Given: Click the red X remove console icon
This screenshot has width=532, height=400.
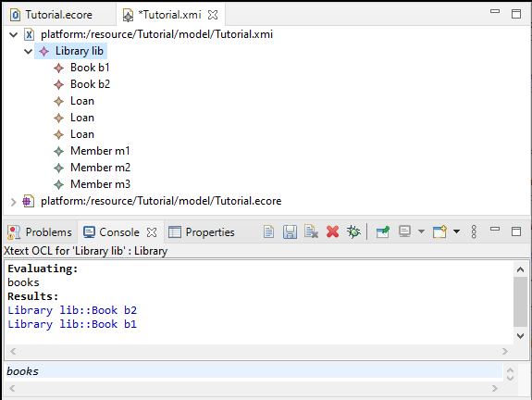Looking at the screenshot, I should pos(332,232).
